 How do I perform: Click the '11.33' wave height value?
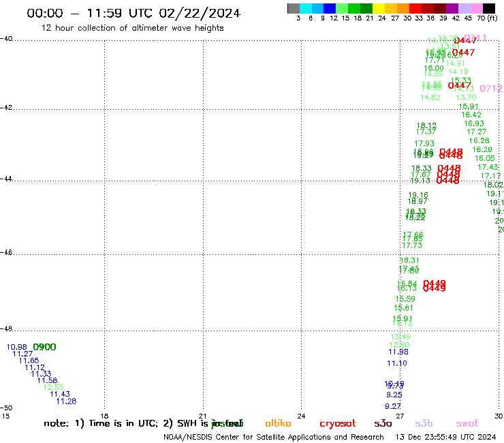(41, 374)
